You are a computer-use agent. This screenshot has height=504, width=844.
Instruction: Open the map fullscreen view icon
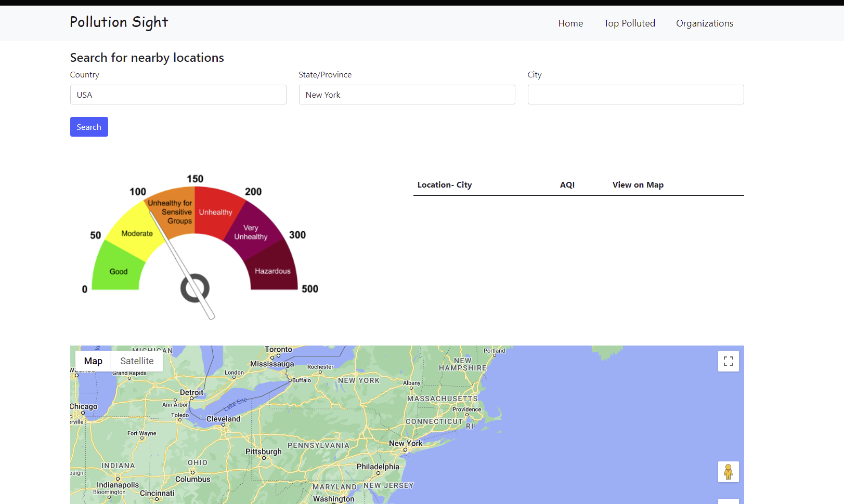pos(728,361)
